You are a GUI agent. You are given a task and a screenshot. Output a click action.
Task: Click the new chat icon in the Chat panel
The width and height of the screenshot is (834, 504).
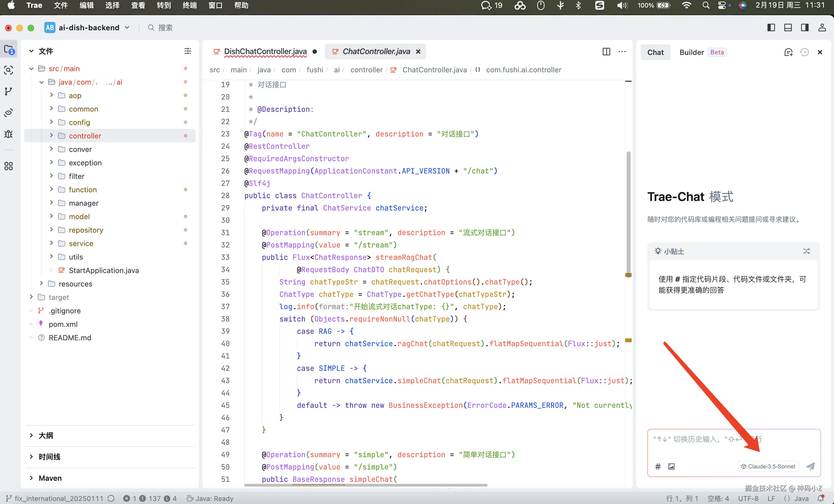[788, 52]
